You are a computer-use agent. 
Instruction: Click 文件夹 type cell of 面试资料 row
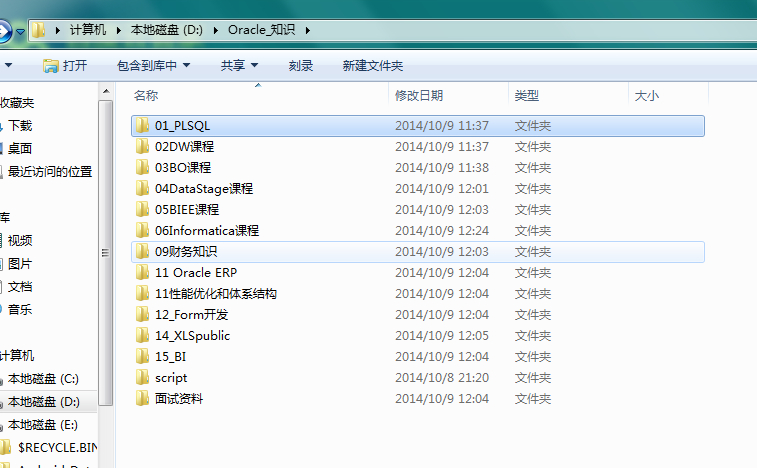tap(533, 398)
